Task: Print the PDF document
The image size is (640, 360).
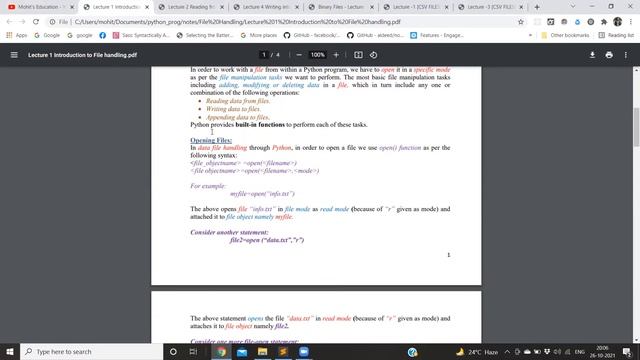Action: coord(609,55)
